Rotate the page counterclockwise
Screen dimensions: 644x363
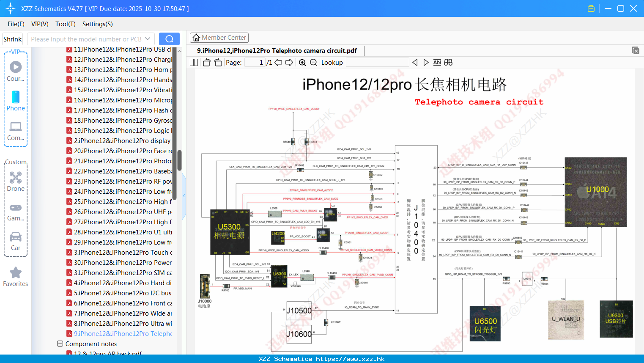point(207,63)
